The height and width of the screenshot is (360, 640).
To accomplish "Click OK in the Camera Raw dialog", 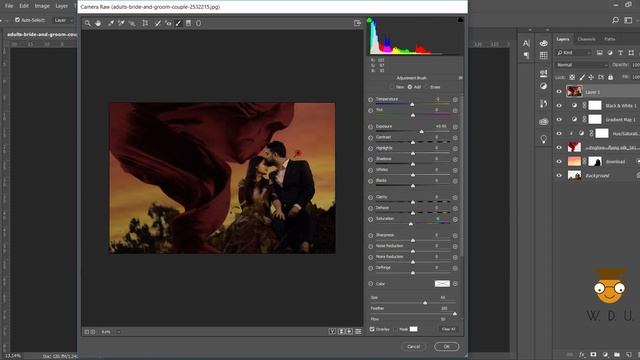I will (x=447, y=347).
